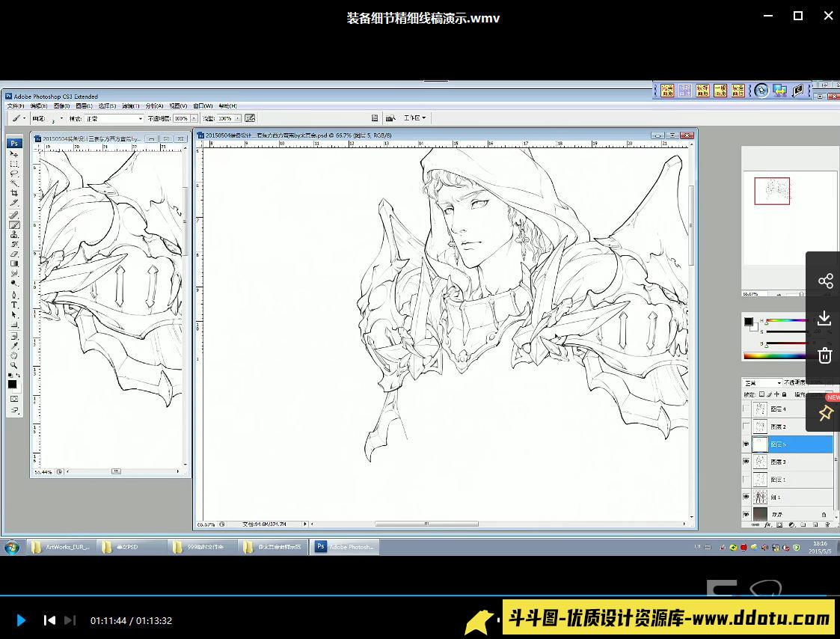The width and height of the screenshot is (840, 639).
Task: Click the main document horizontal scrollbar
Action: [x=426, y=524]
